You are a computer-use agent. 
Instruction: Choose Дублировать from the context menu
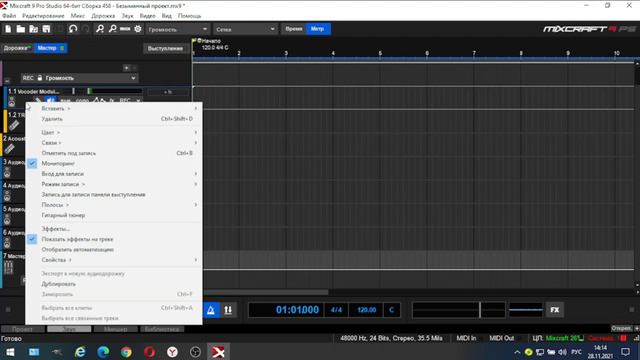pyautogui.click(x=114, y=284)
